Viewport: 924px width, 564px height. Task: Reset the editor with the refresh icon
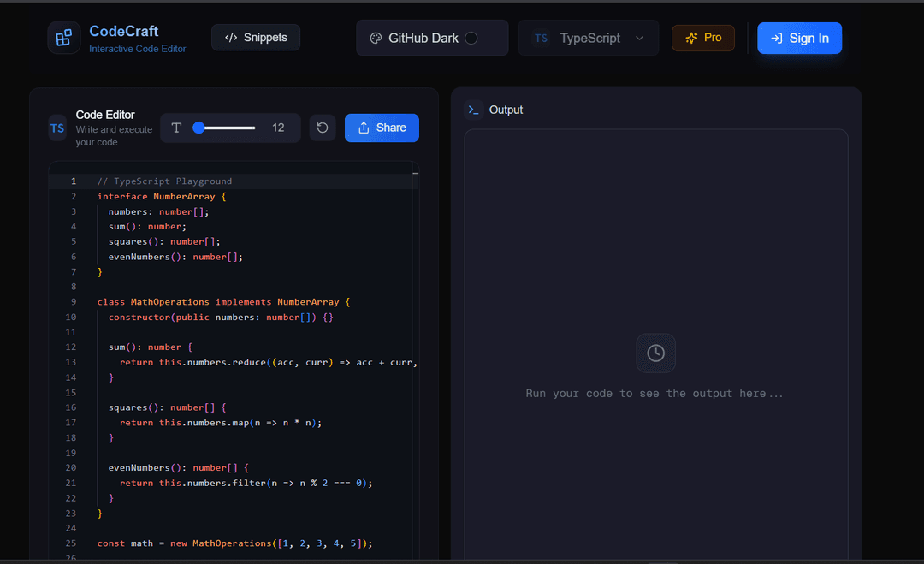click(323, 128)
